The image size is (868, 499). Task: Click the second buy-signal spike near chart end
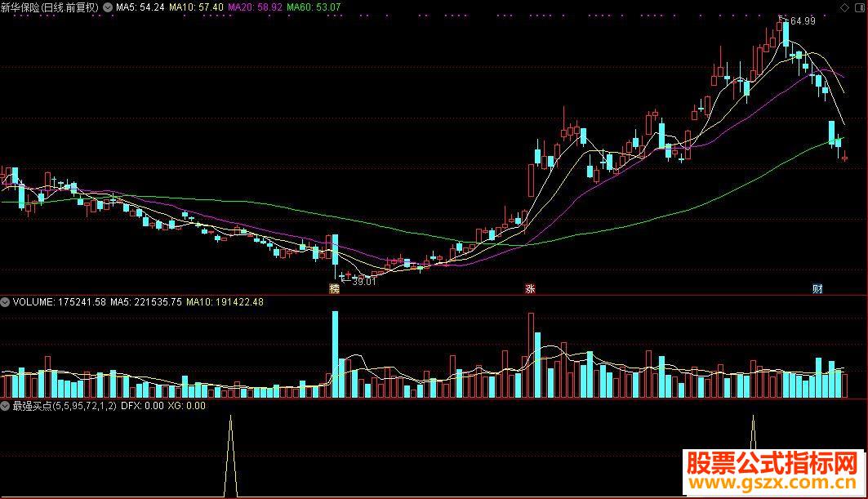pos(753,432)
